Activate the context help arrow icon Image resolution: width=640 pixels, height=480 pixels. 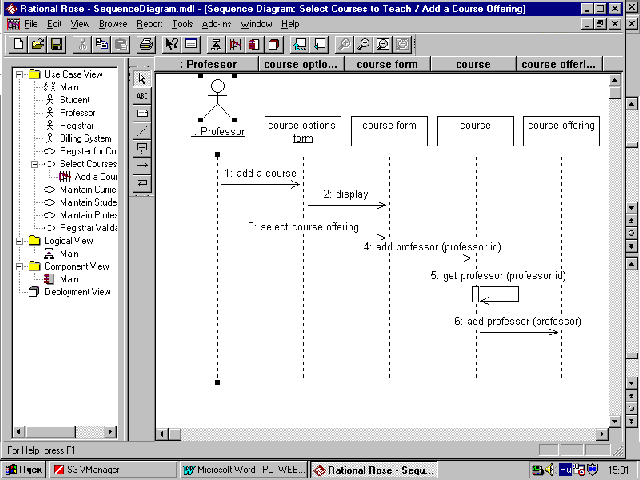click(x=171, y=44)
